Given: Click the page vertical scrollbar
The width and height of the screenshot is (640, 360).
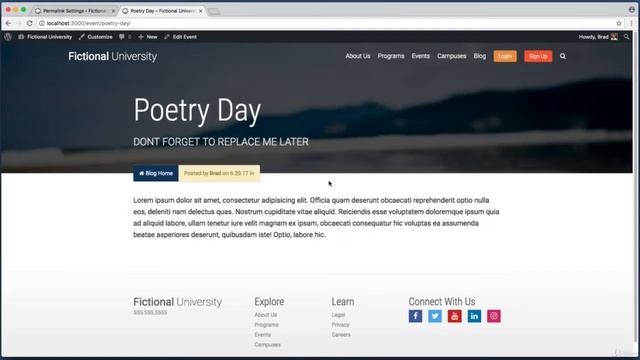Looking at the screenshot, I should [636, 188].
